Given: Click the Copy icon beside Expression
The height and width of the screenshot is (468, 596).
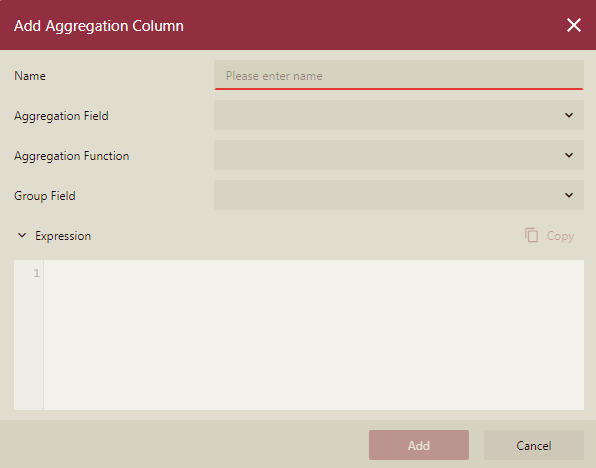Looking at the screenshot, I should [531, 235].
